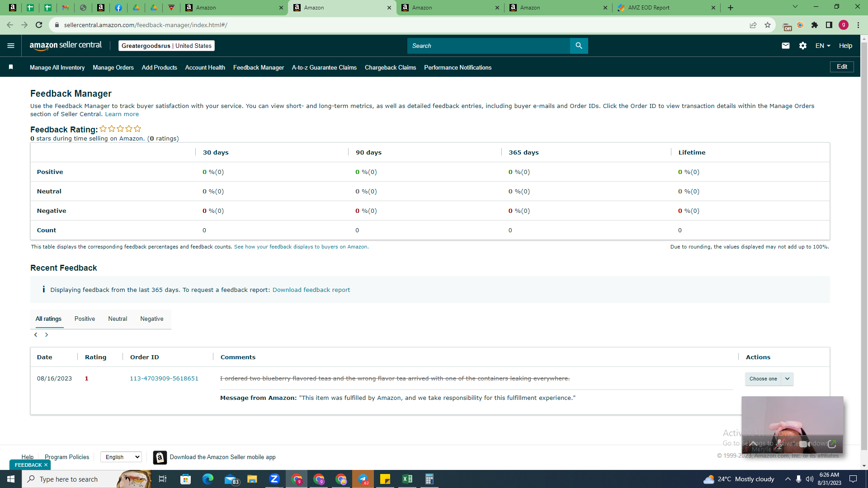Expand the Chrome tab search chevron
The image size is (868, 488).
coord(795,7)
